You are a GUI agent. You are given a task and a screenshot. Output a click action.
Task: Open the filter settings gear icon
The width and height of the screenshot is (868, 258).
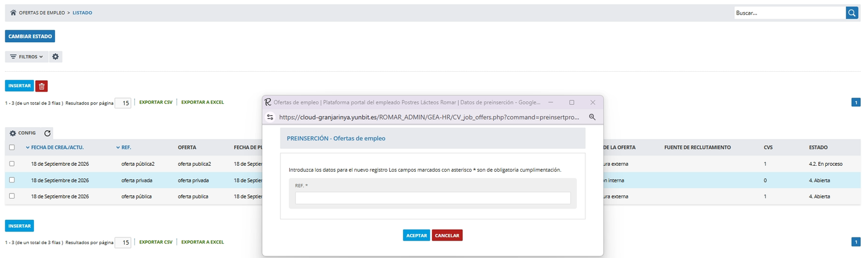tap(55, 57)
